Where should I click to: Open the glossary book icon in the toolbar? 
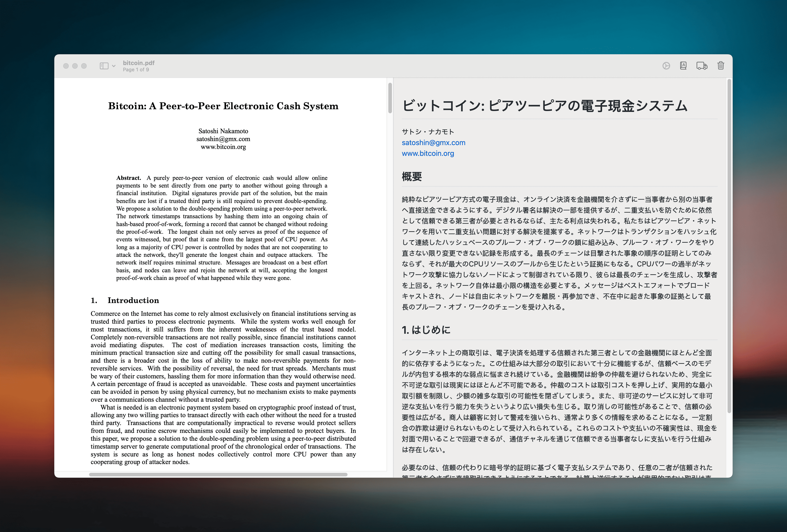[683, 65]
